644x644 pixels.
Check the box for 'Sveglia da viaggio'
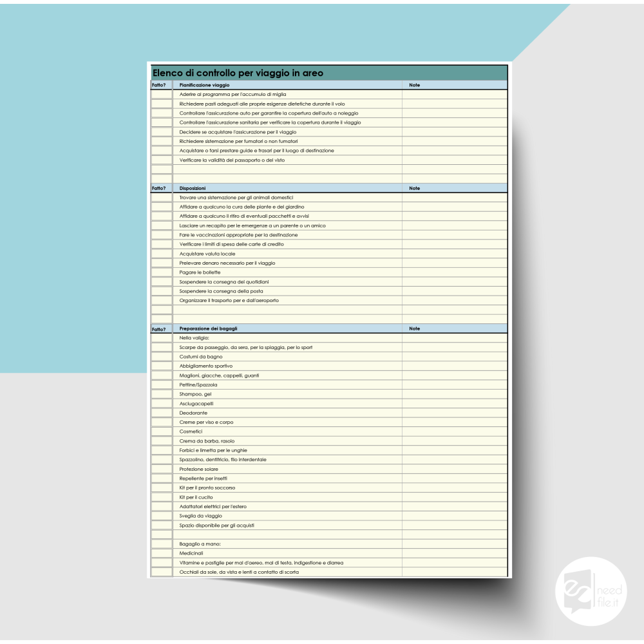click(162, 516)
